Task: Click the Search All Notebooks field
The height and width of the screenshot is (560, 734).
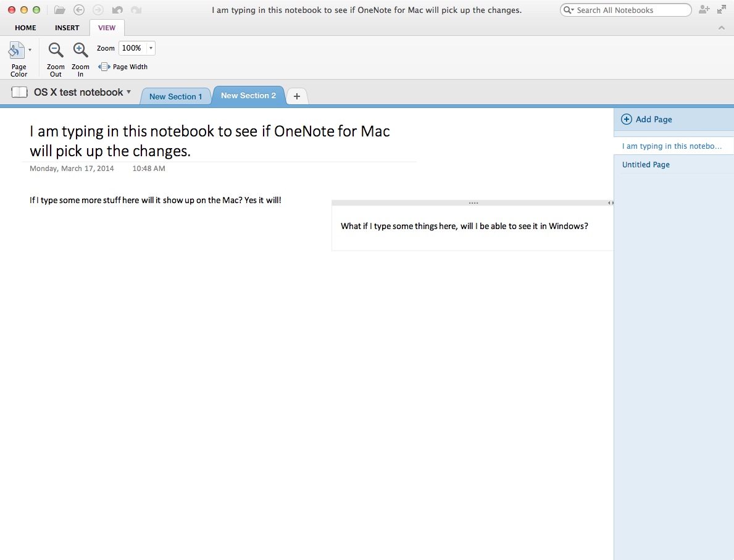Action: click(623, 9)
